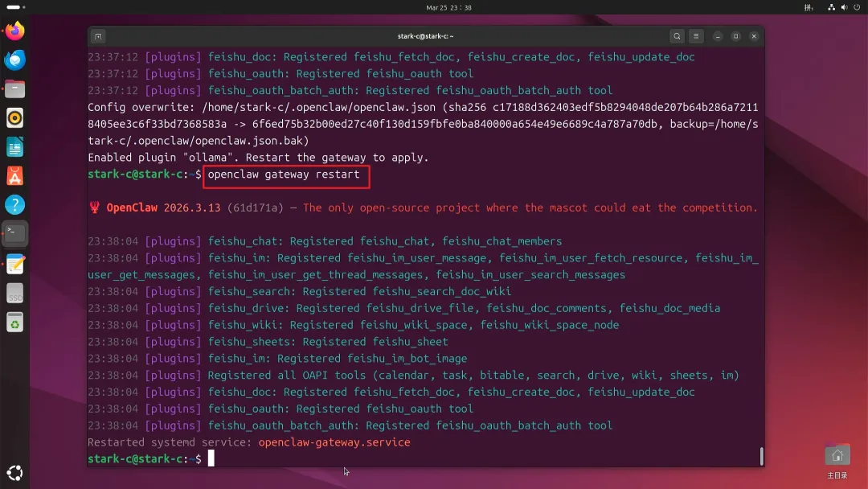Click the OpenClaw lobster mascot icon
Image resolution: width=868 pixels, height=489 pixels.
[95, 208]
